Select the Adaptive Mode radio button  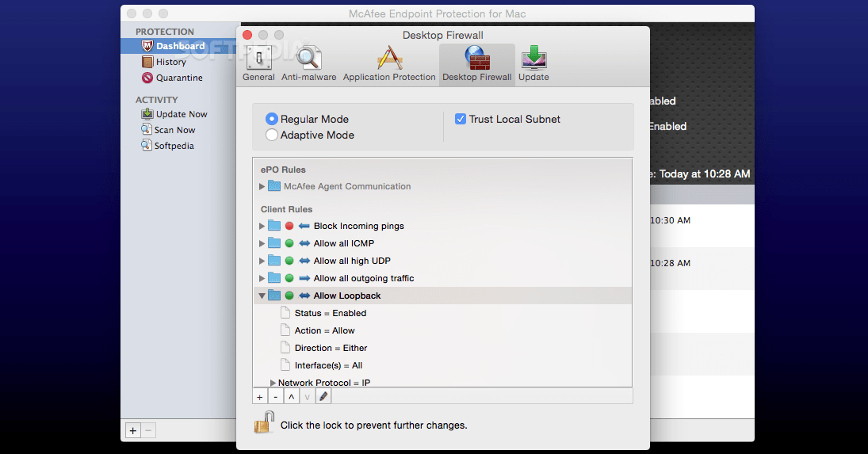point(271,135)
